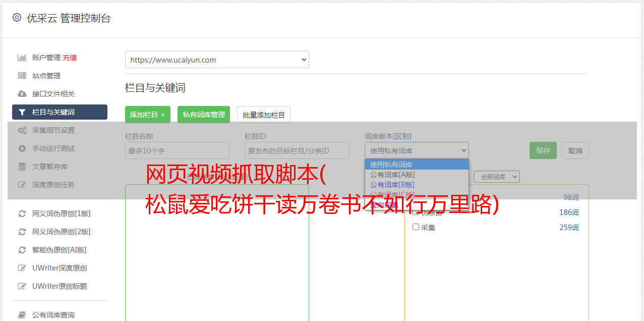644x321 pixels.
Task: Click the gears icon for 采集细节设置
Action: [x=22, y=130]
